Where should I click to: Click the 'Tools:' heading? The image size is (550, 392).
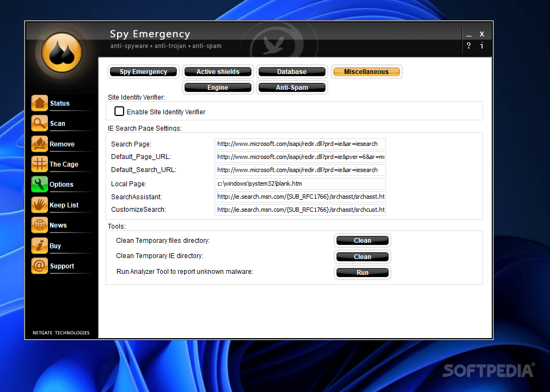(117, 226)
